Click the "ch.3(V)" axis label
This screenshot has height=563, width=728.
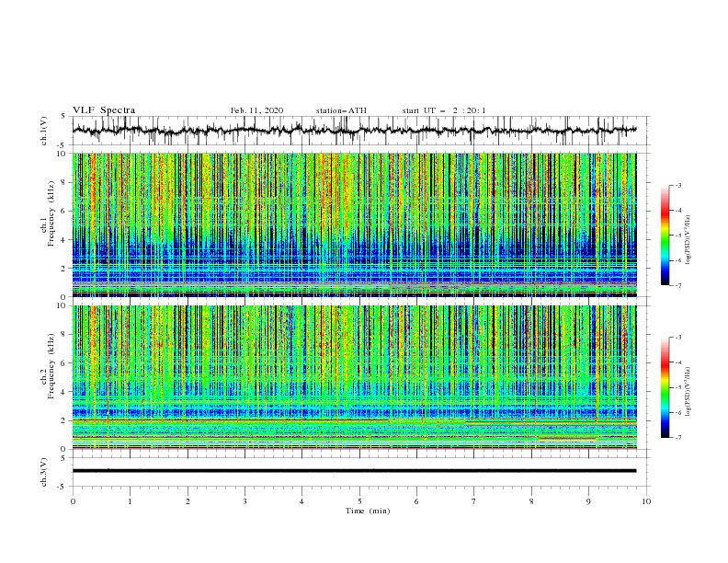44,472
